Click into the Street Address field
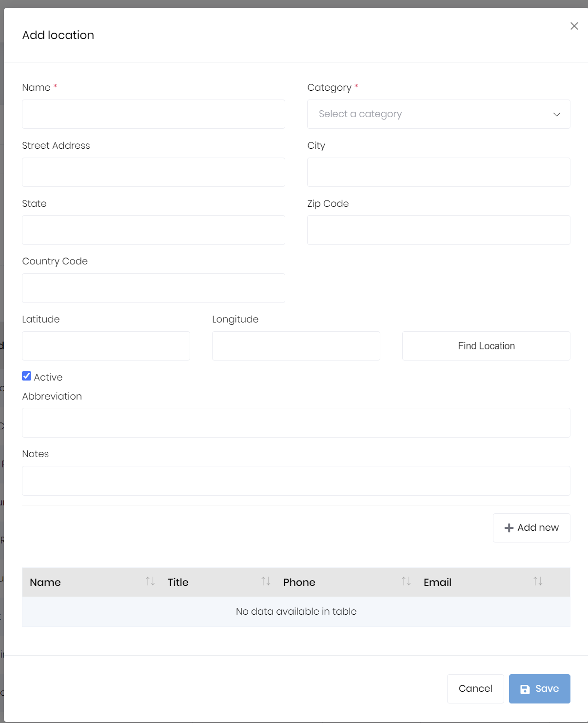 pyautogui.click(x=154, y=172)
